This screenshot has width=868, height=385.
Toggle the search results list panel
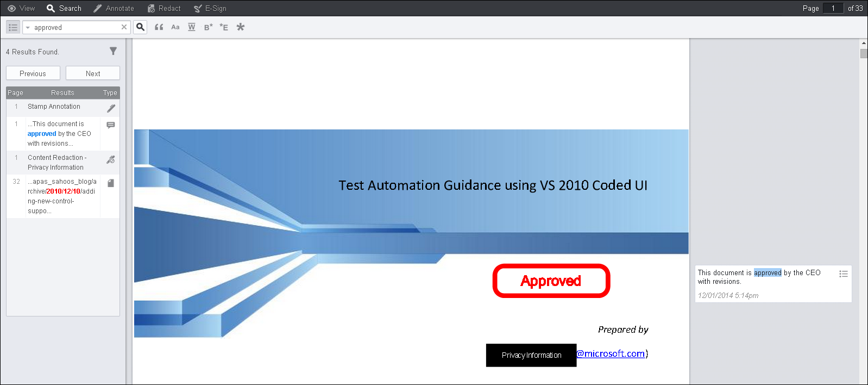coord(13,27)
